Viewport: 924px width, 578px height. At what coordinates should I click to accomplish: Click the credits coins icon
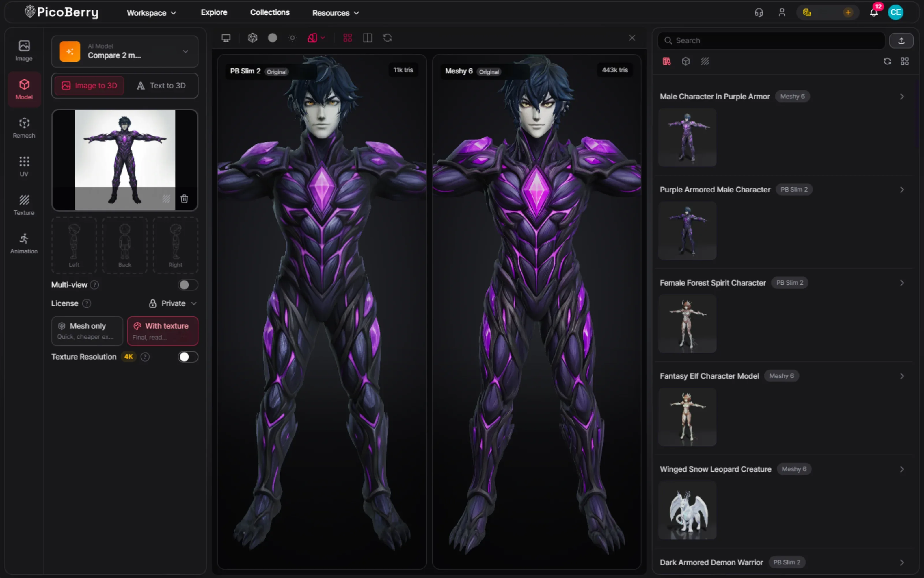pos(807,13)
